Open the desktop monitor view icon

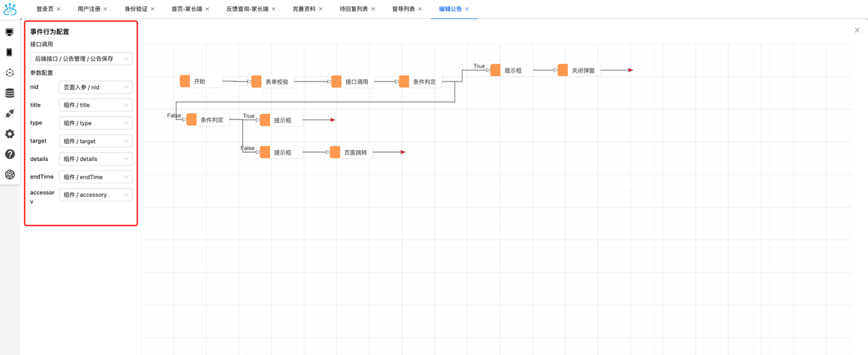click(9, 32)
